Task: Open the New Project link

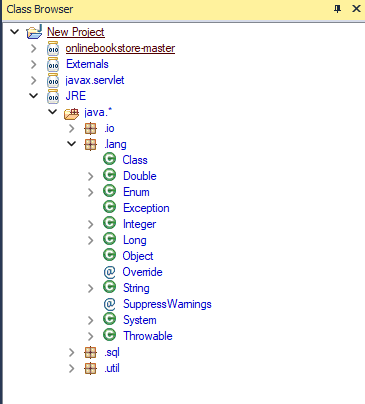Action: tap(76, 32)
